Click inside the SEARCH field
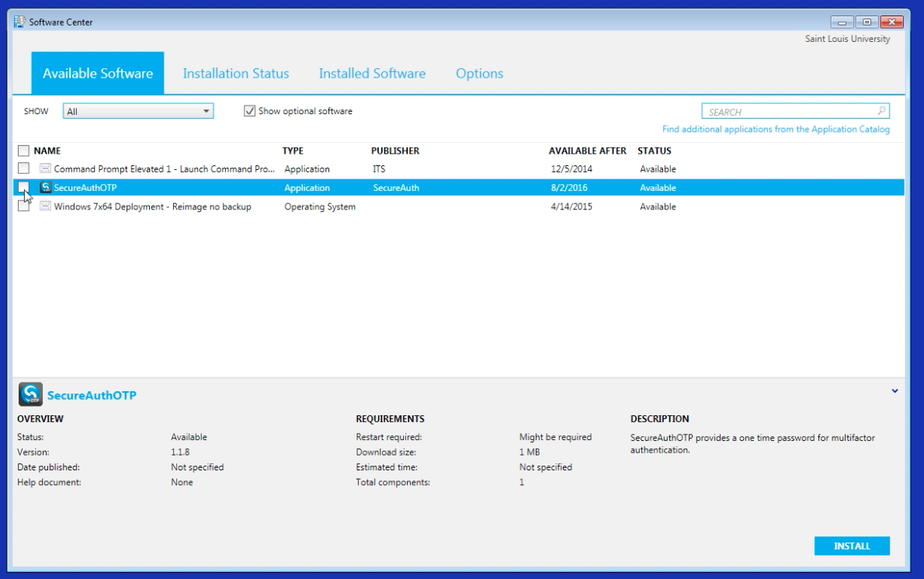Screen dimensions: 924x579 796,111
